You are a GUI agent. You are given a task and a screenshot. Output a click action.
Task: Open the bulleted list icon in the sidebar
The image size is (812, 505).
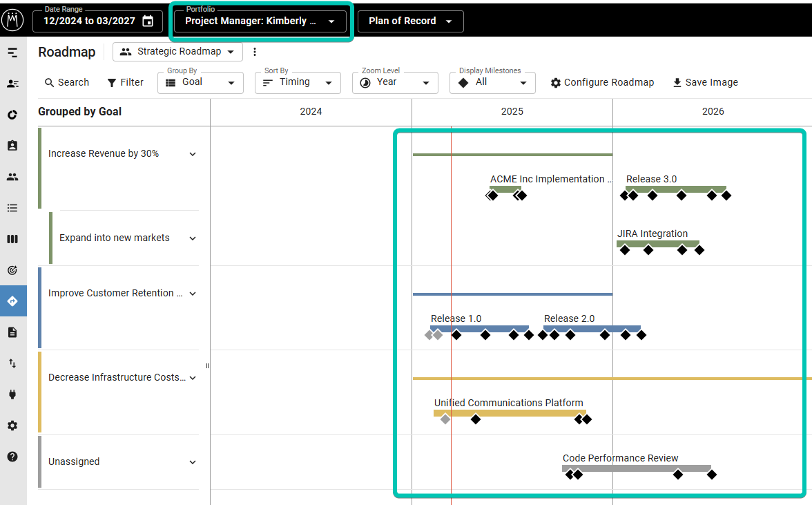[x=12, y=208]
